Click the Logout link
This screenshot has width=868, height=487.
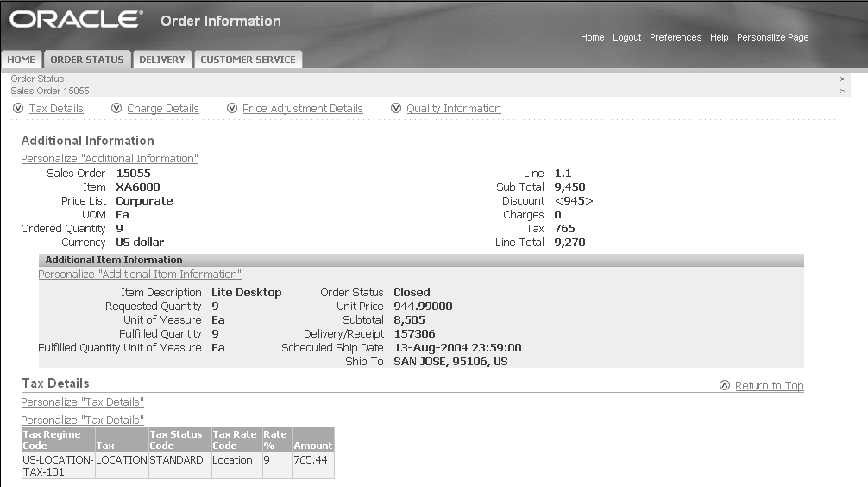(626, 37)
